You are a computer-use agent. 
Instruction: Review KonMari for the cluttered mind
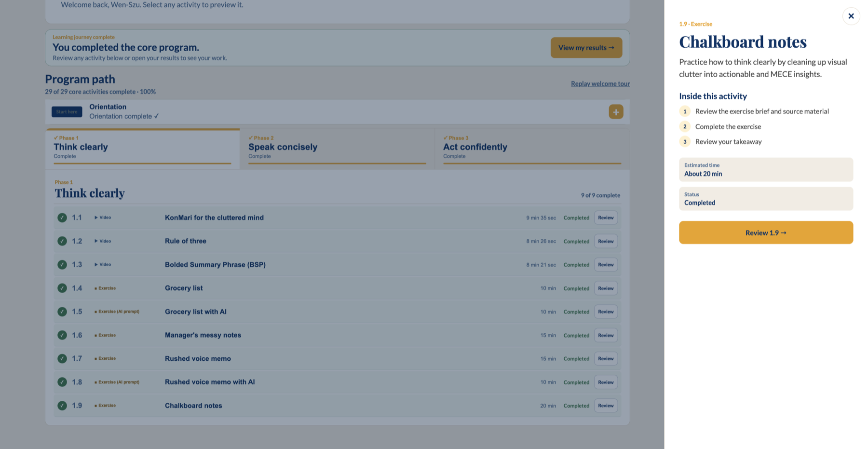606,218
